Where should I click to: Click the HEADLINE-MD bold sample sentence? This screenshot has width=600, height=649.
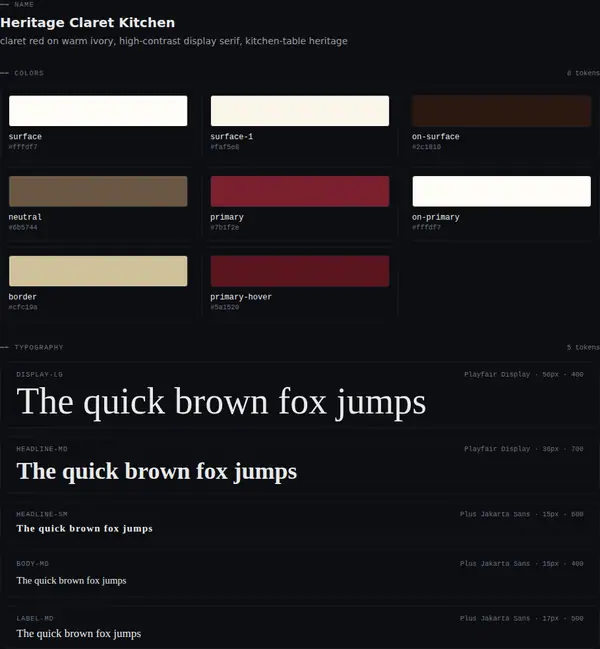pos(157,472)
